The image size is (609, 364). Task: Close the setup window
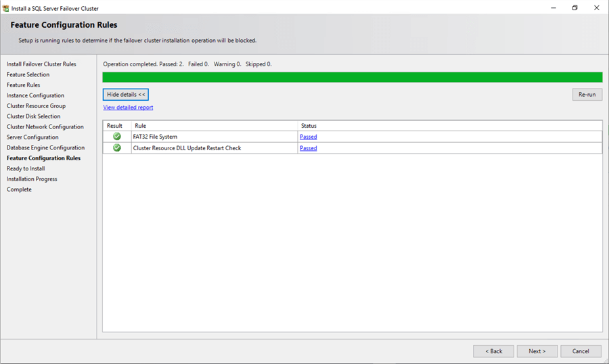click(x=597, y=7)
